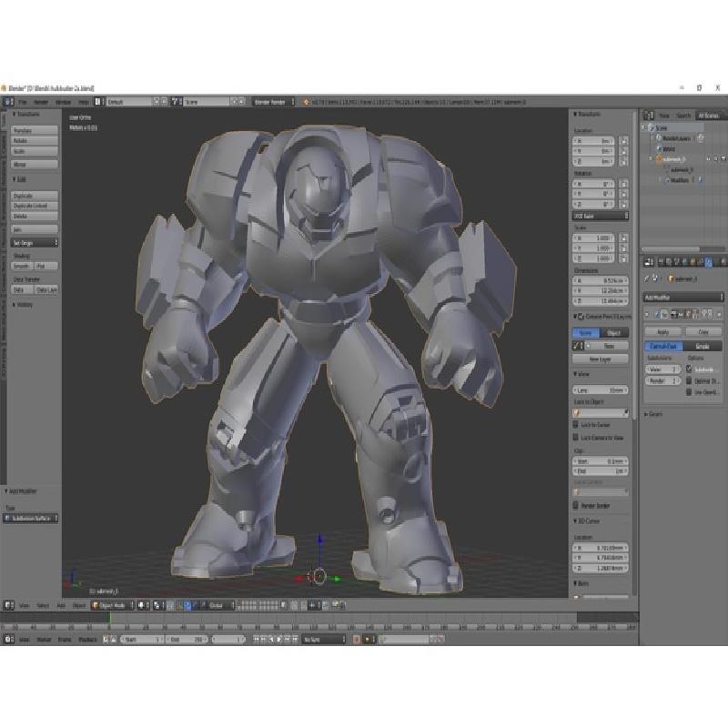This screenshot has height=728, width=728.
Task: Open the Render menu
Action: coord(41,102)
